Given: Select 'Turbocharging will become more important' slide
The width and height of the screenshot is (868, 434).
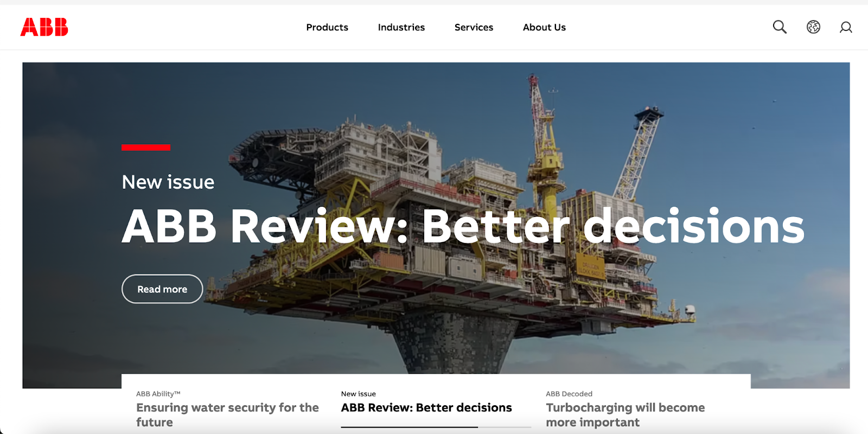Looking at the screenshot, I should click(x=626, y=414).
